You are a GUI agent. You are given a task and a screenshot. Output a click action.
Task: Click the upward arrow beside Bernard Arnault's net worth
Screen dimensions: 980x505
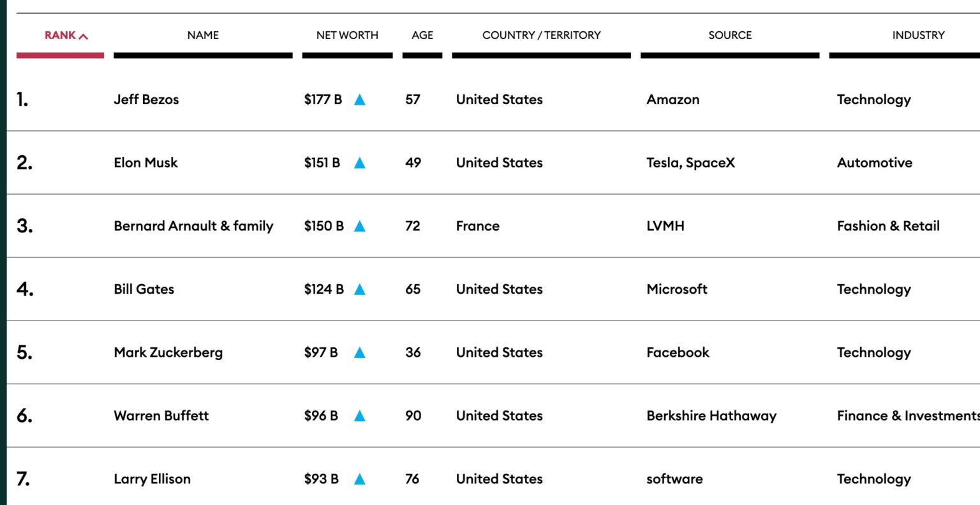360,226
